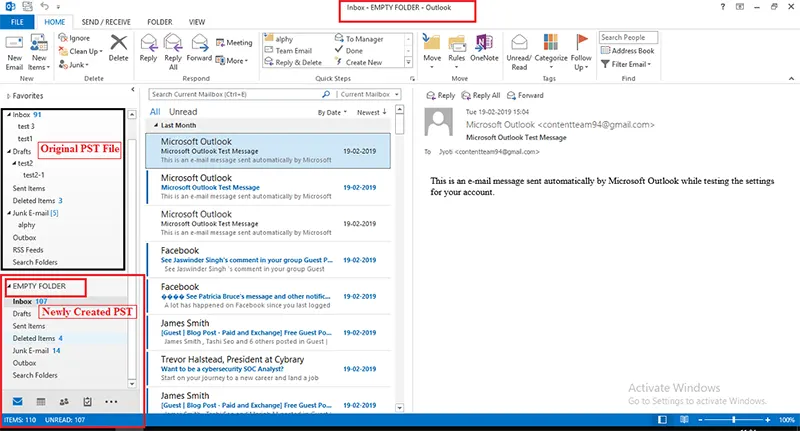Select the Team Email quick step
The image size is (800, 431).
(288, 50)
